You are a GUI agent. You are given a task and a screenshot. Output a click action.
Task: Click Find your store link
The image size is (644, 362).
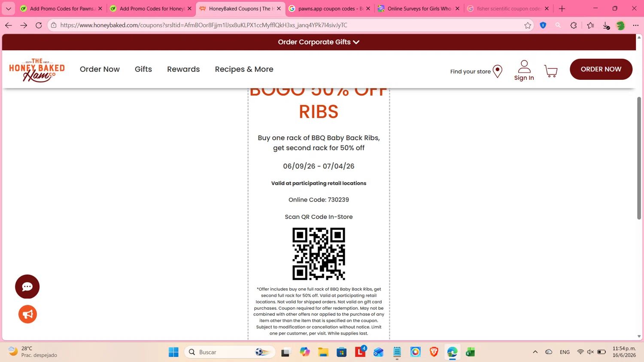pos(471,72)
